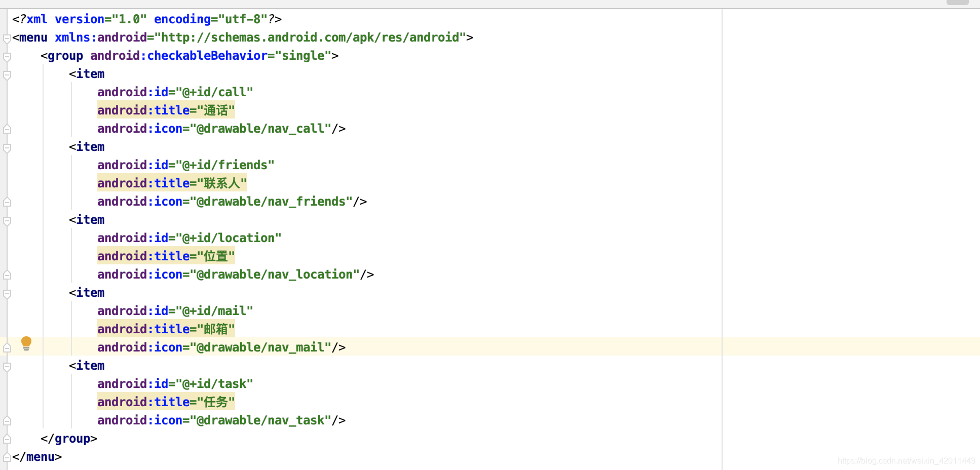Fold the friends item block
The image size is (980, 470).
click(7, 148)
